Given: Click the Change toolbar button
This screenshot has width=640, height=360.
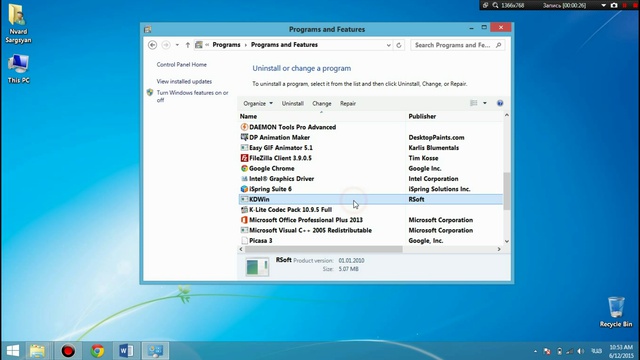Looking at the screenshot, I should coord(322,103).
